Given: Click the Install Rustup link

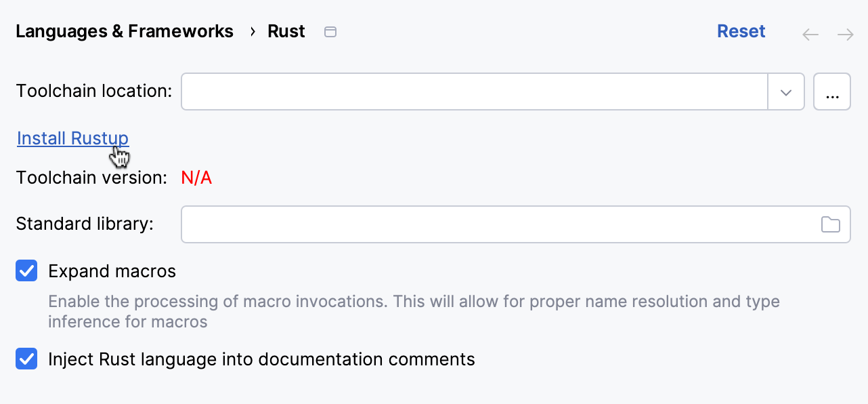Looking at the screenshot, I should click(x=72, y=138).
